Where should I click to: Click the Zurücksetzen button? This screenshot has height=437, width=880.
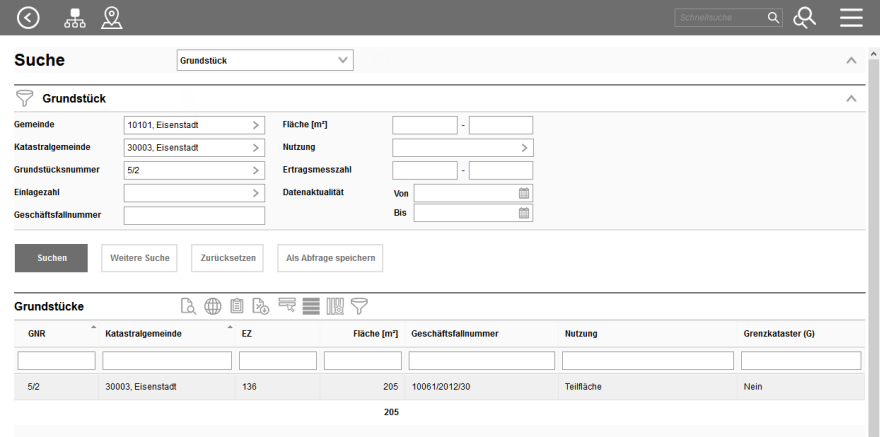click(229, 258)
